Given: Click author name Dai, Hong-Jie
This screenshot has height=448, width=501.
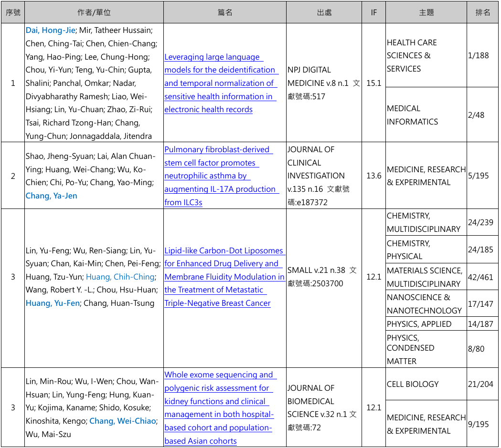Looking at the screenshot, I should pos(50,31).
